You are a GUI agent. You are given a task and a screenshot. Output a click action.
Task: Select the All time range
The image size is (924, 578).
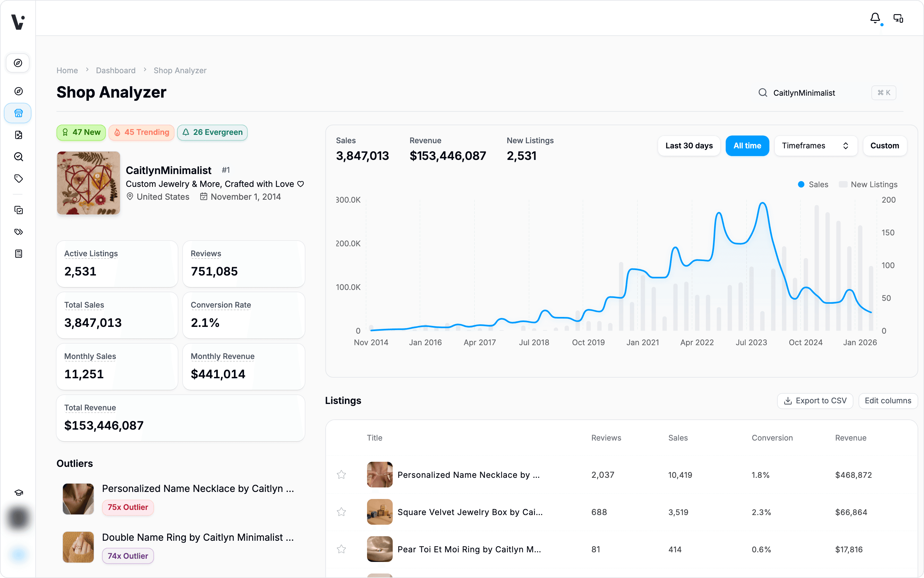point(747,146)
